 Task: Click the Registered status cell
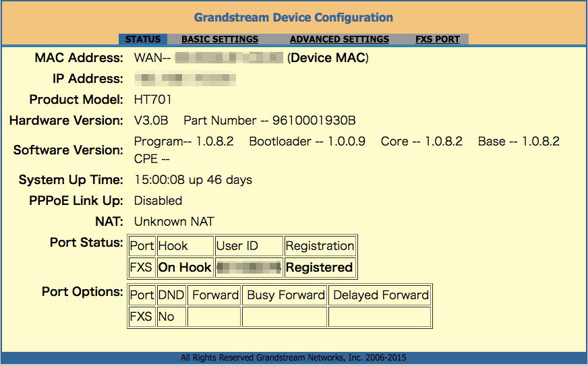click(320, 268)
